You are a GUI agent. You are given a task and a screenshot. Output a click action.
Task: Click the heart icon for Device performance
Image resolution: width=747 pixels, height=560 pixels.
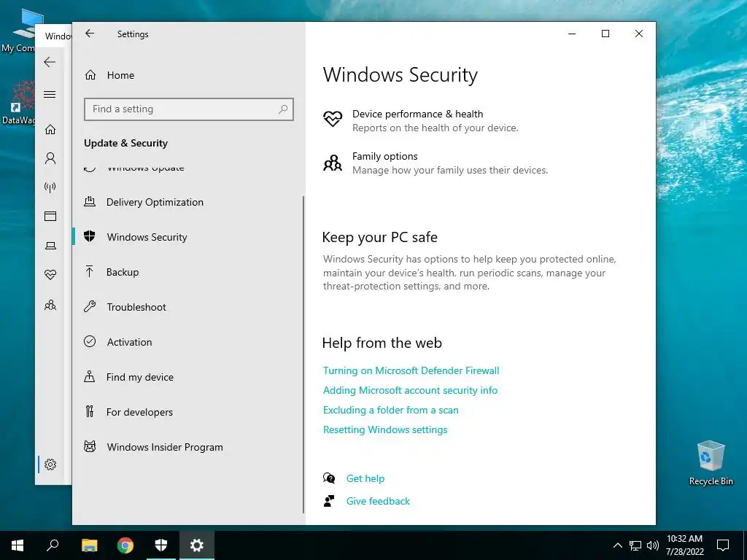point(333,118)
